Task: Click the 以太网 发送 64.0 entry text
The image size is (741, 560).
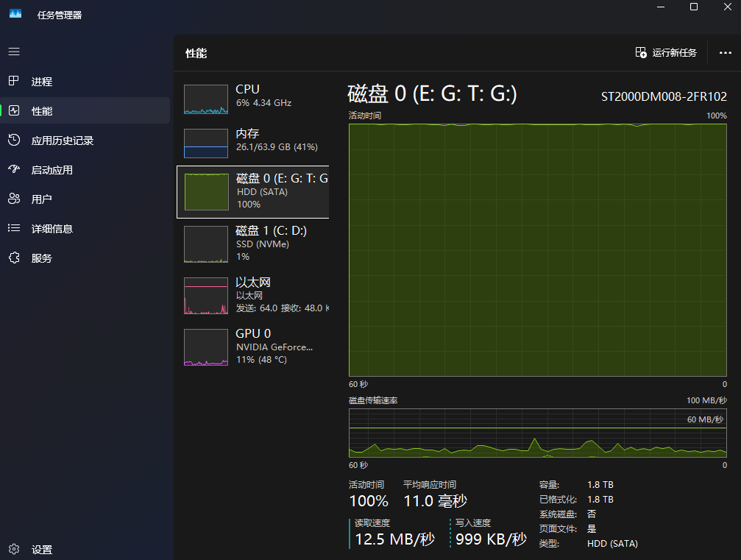Action: click(282, 295)
